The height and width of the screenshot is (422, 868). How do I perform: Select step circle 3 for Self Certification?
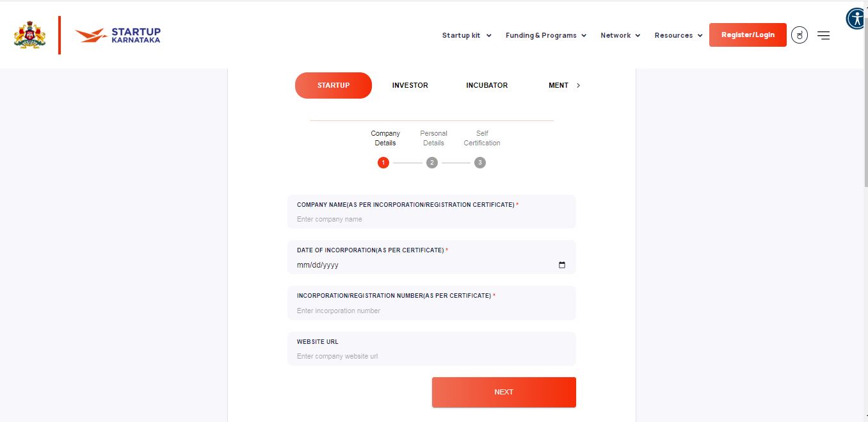pos(479,162)
